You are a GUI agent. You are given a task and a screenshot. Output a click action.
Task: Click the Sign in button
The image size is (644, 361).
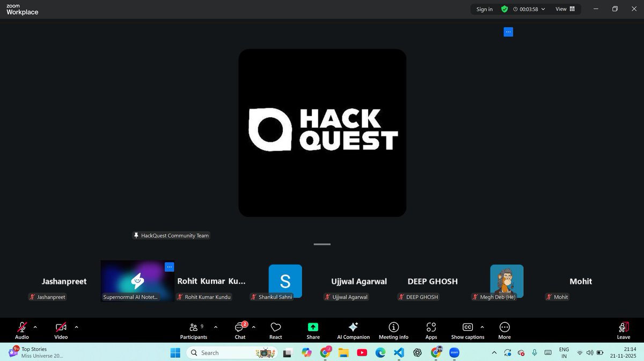click(485, 9)
